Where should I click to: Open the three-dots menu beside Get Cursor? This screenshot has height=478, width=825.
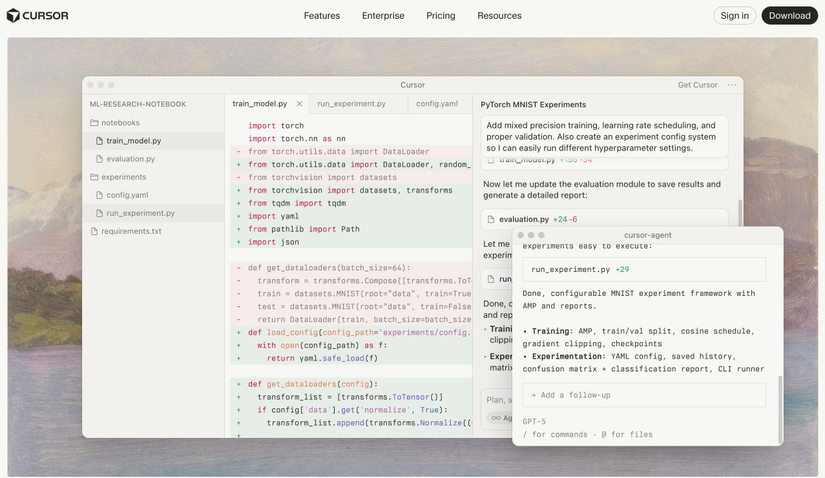tap(732, 85)
